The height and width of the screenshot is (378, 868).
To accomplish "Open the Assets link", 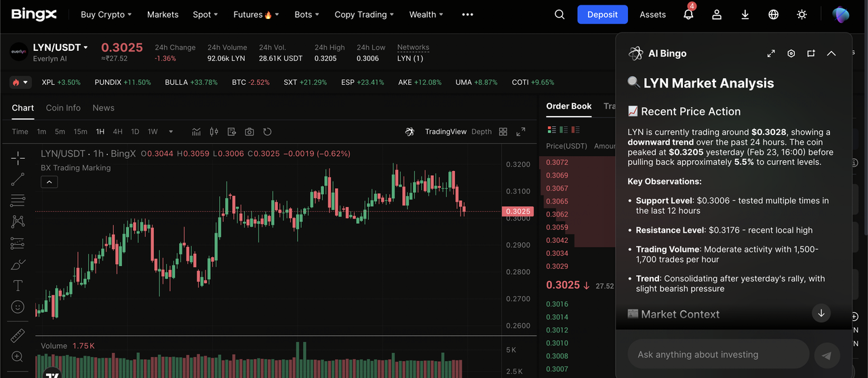I will 652,14.
